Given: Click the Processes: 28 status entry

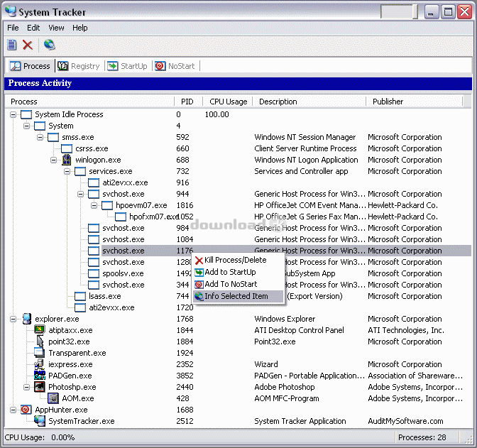Looking at the screenshot, I should click(422, 437).
